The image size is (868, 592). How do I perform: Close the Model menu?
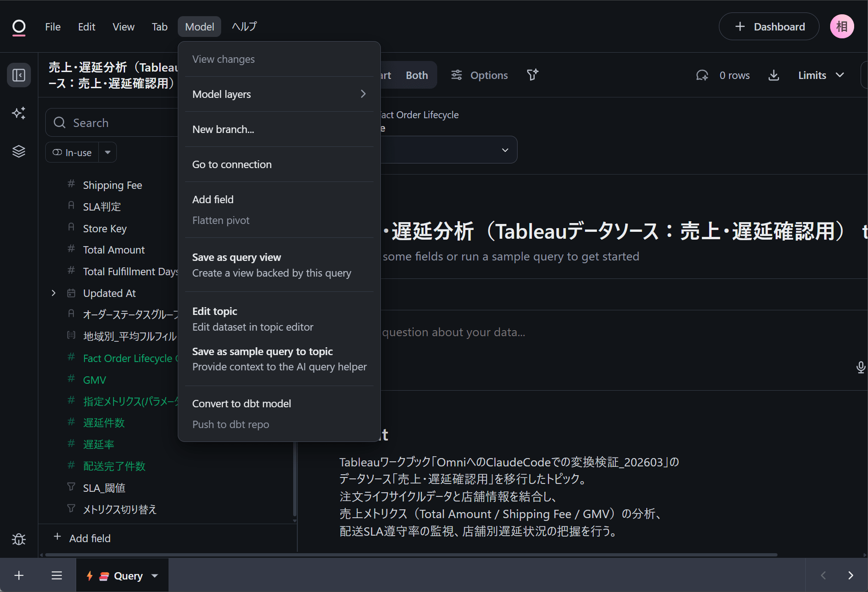(199, 27)
